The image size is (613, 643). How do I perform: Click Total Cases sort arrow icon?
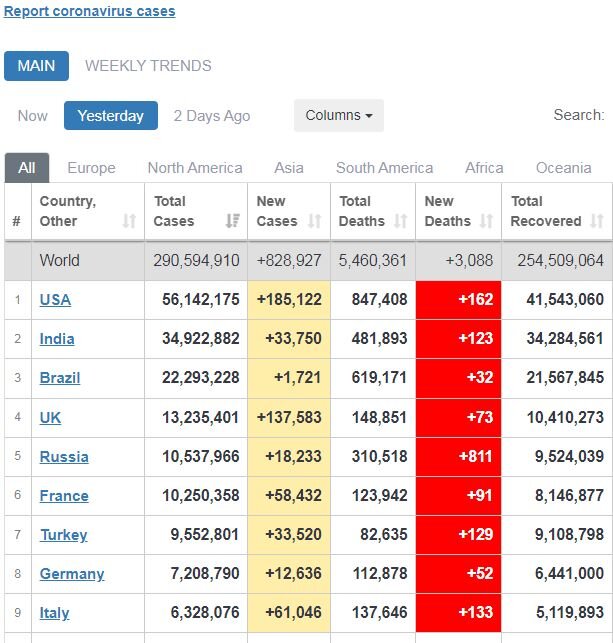coord(232,221)
